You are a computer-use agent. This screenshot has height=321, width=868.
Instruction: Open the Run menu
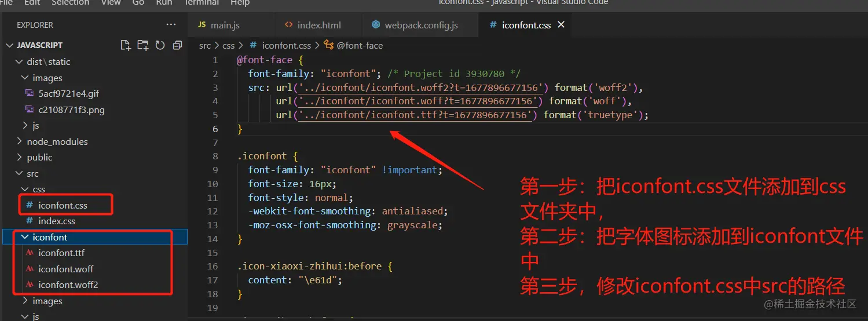tap(164, 2)
